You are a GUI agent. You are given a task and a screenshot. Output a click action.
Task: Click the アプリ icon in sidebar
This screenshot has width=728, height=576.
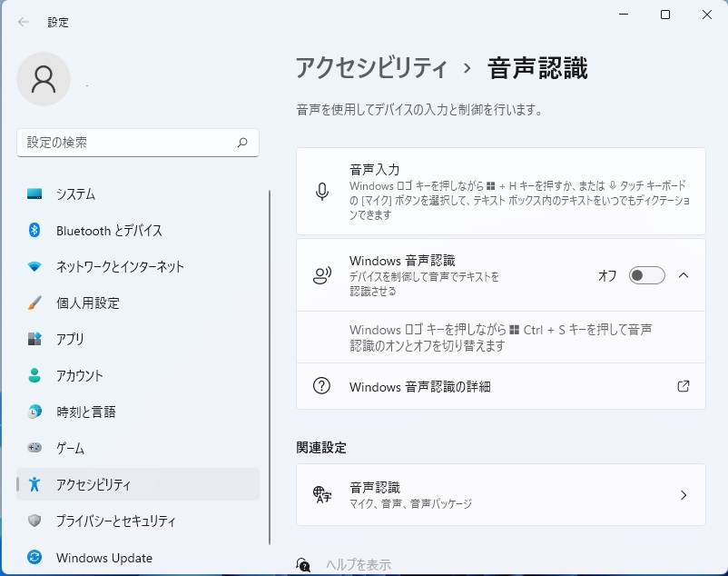click(34, 339)
